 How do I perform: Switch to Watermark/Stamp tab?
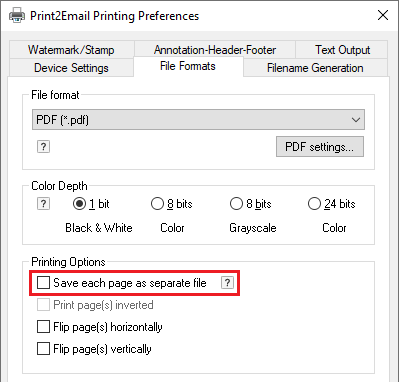point(71,50)
